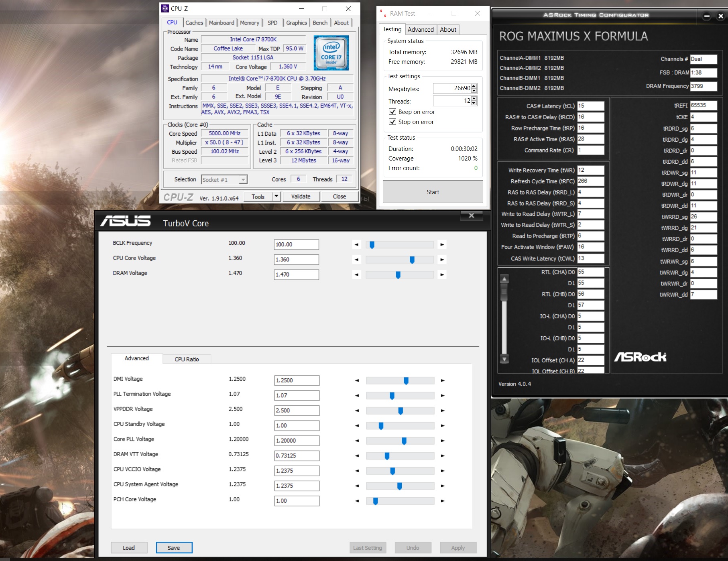Click left arrow for BCLK Frequency in TurboV

pos(356,244)
